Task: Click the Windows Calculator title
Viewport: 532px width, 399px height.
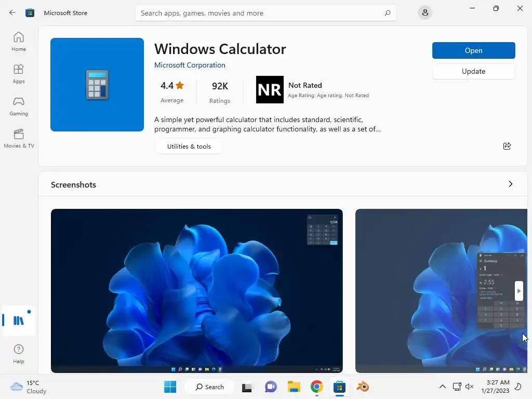Action: [220, 49]
